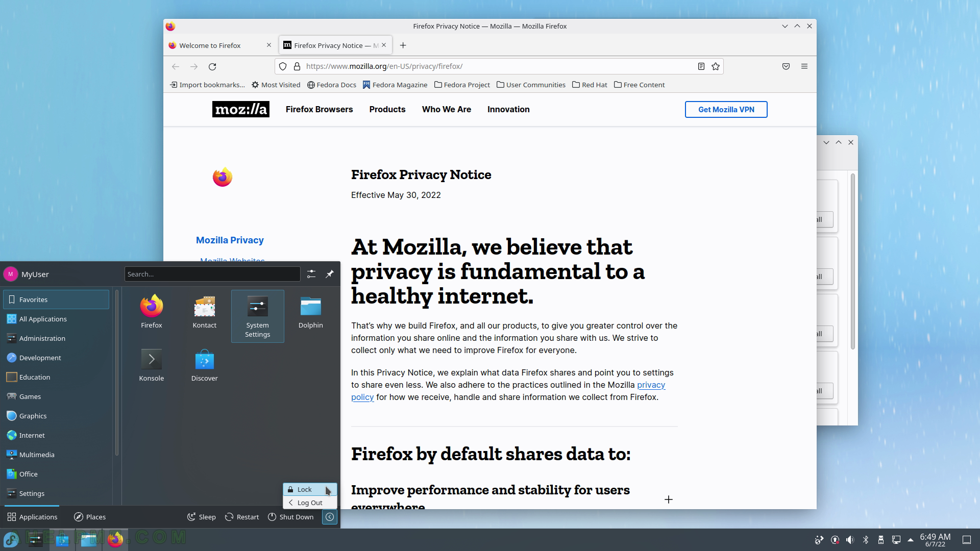The height and width of the screenshot is (551, 980).
Task: Choose Log Out from the session popup
Action: [310, 503]
